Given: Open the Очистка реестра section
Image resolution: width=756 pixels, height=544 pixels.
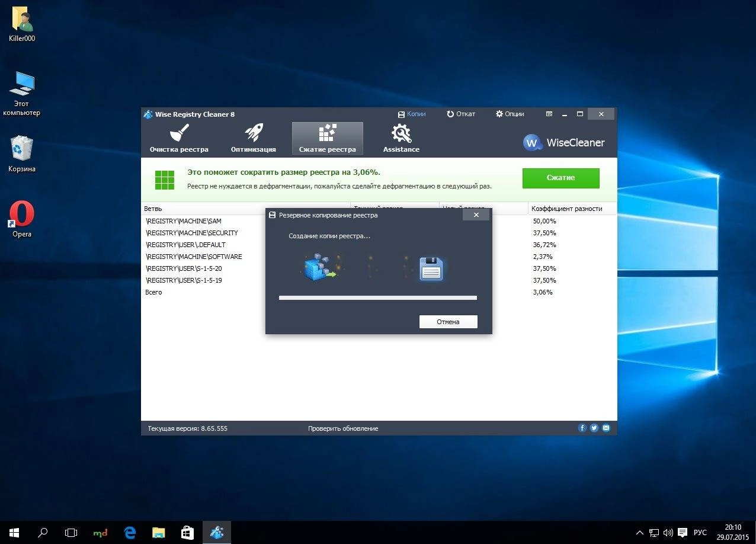Looking at the screenshot, I should (179, 139).
